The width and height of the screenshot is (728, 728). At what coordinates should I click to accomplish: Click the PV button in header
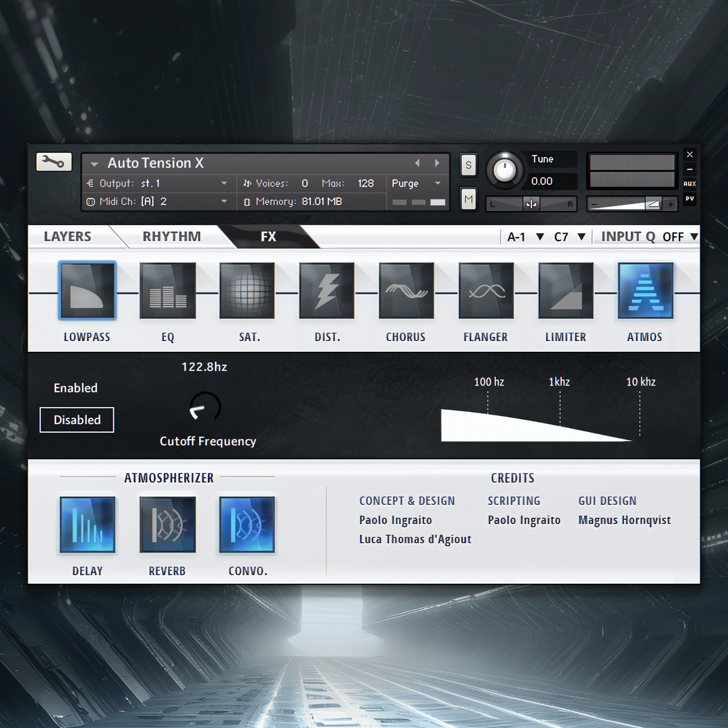[690, 199]
